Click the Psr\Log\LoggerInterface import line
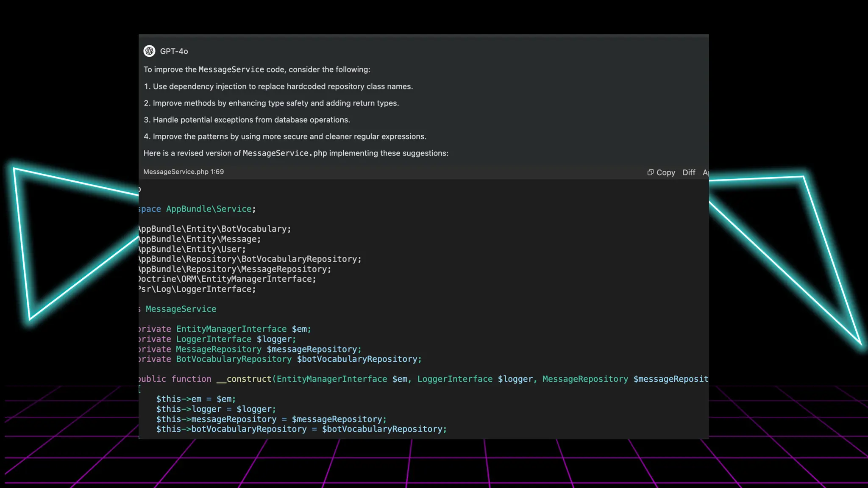The height and width of the screenshot is (488, 868). pyautogui.click(x=198, y=289)
